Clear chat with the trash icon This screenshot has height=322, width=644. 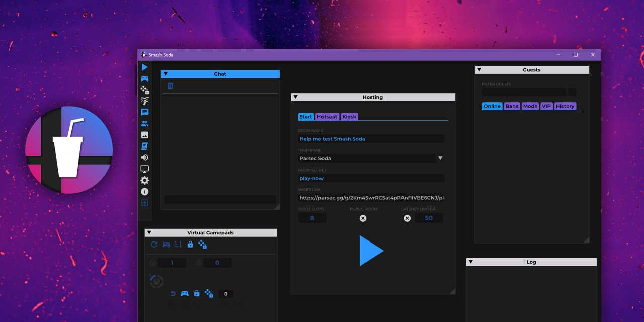[171, 86]
